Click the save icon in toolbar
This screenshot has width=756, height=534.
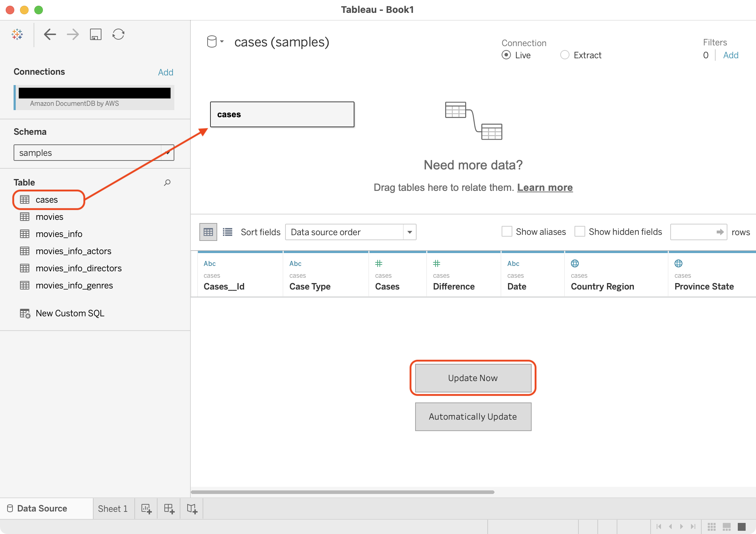click(x=95, y=34)
